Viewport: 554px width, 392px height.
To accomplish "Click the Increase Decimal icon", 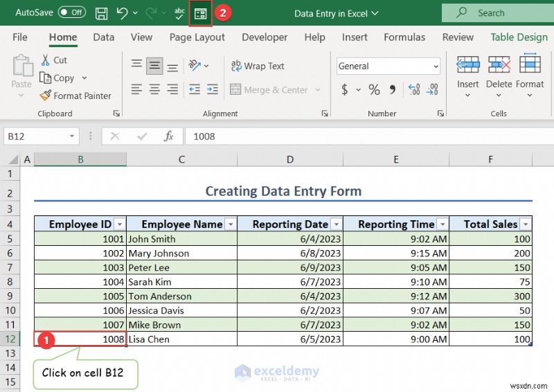I will coord(414,90).
